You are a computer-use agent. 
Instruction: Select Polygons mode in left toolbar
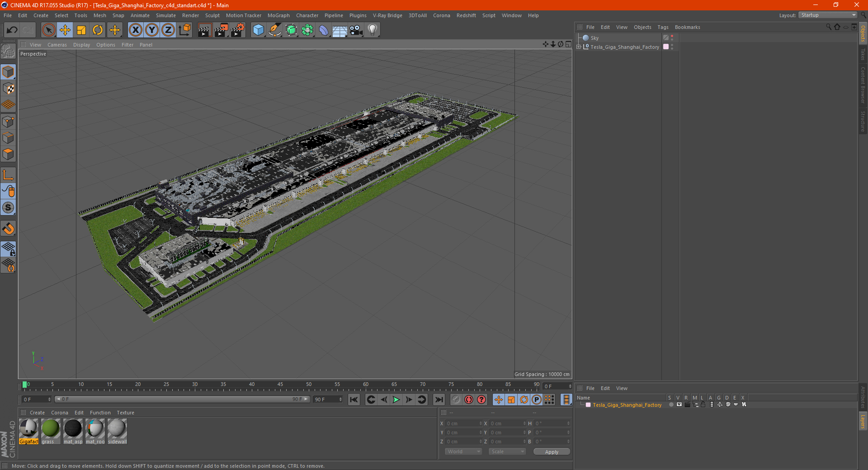pos(8,154)
